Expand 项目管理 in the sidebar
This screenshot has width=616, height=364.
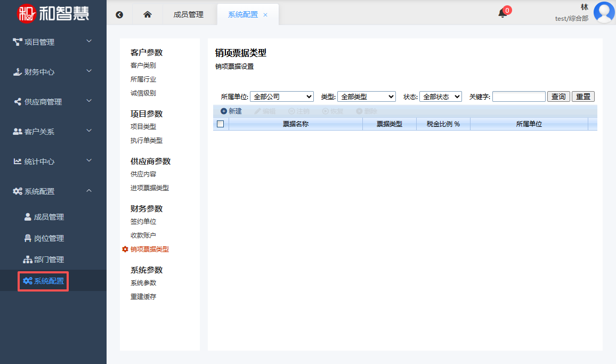coord(53,42)
